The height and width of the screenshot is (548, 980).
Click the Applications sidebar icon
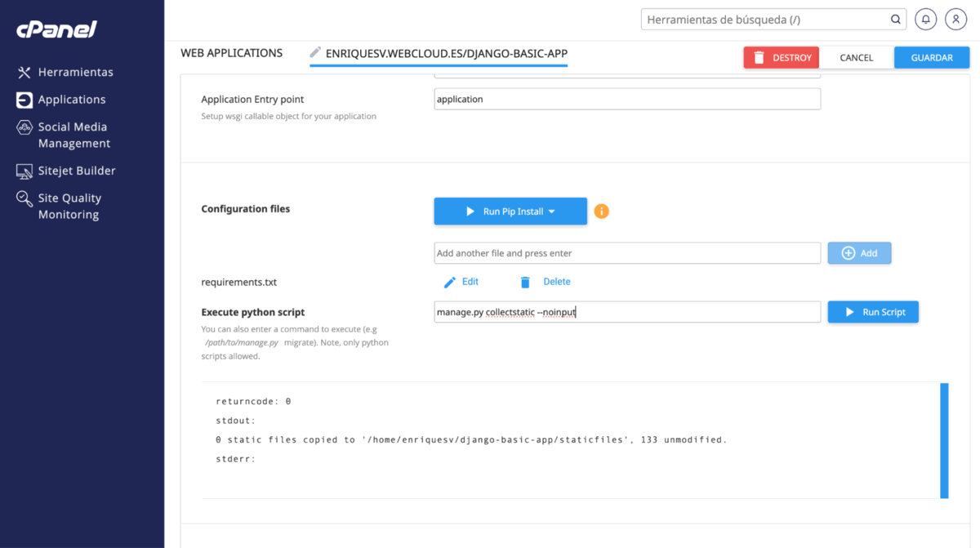(24, 100)
